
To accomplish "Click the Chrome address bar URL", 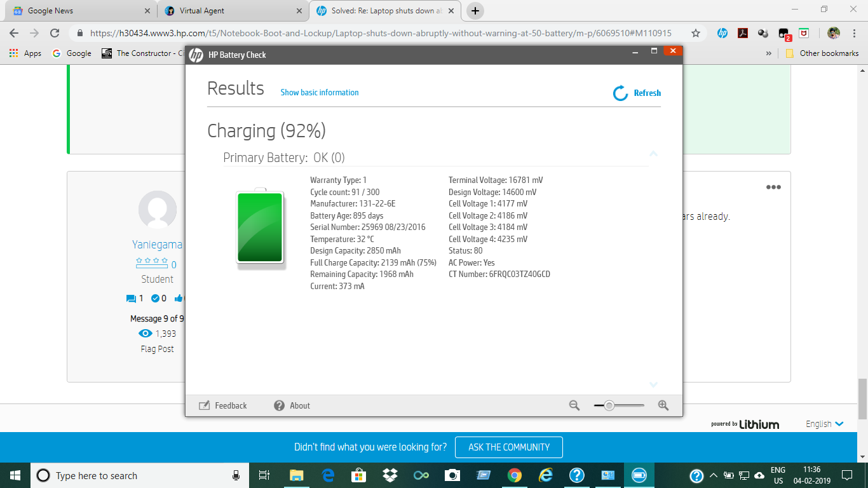I will click(381, 33).
